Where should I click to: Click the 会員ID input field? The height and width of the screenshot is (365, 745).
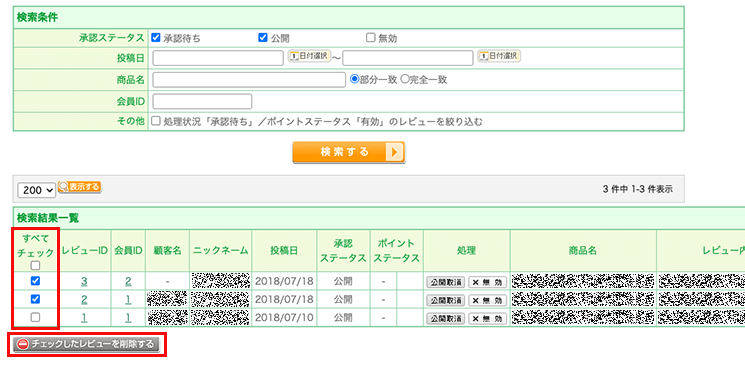pos(202,101)
